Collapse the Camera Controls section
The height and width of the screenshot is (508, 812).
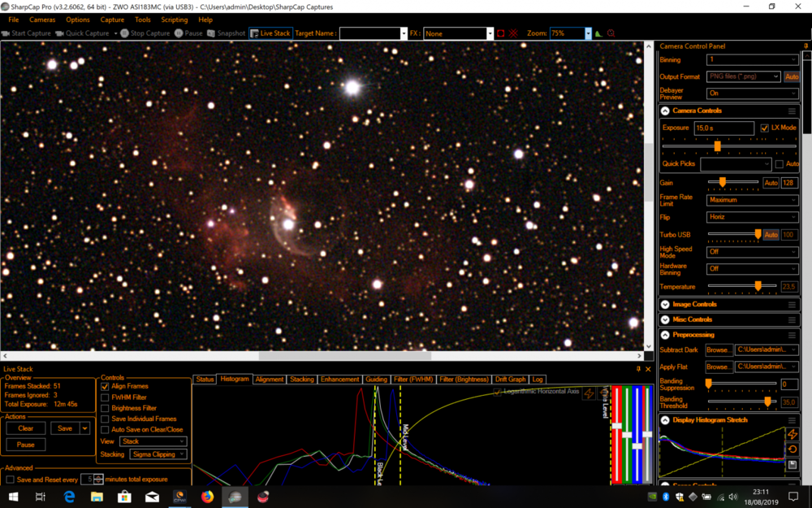tap(665, 111)
